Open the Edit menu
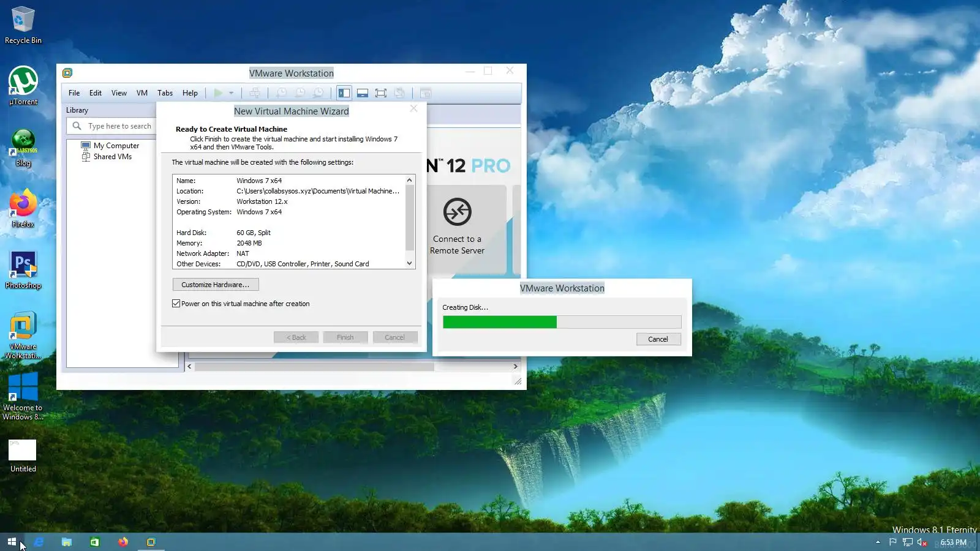Viewport: 980px width, 551px height. tap(96, 93)
